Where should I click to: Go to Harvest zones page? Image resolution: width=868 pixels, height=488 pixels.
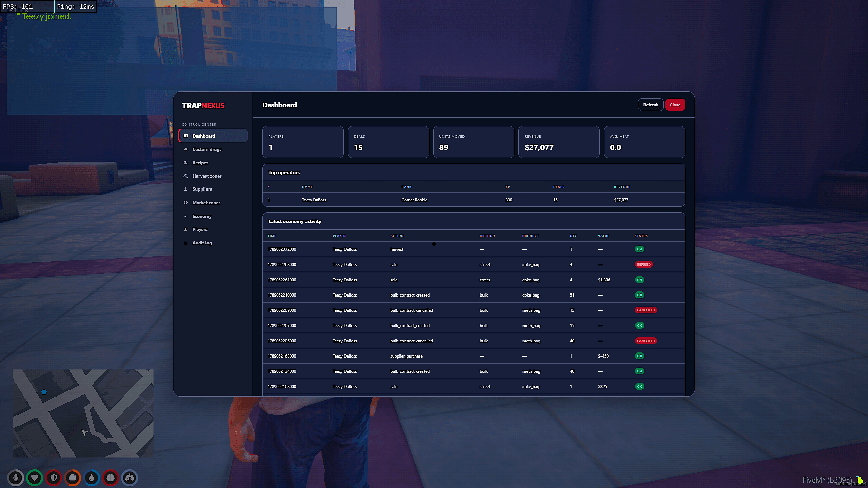(213, 176)
